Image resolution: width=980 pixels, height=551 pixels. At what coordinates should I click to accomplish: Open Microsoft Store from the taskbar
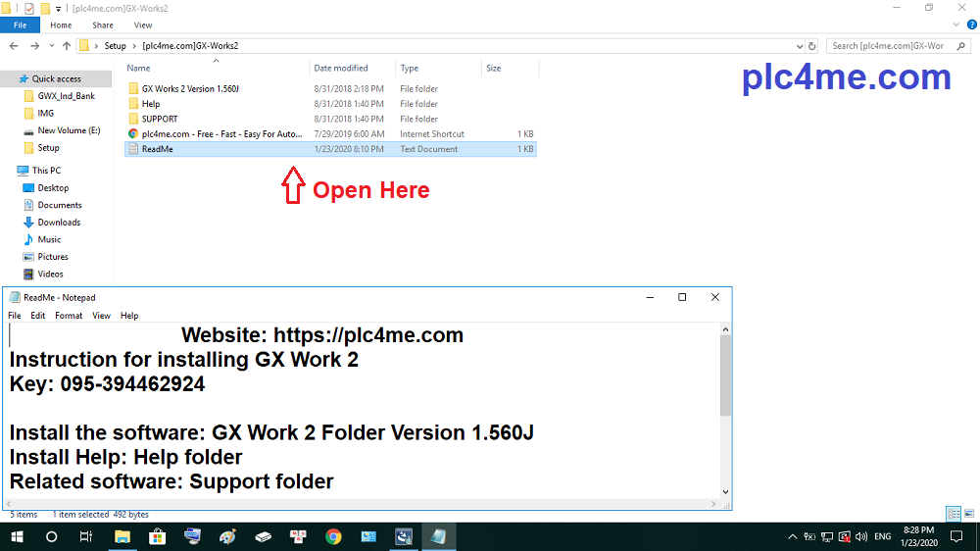coord(157,536)
